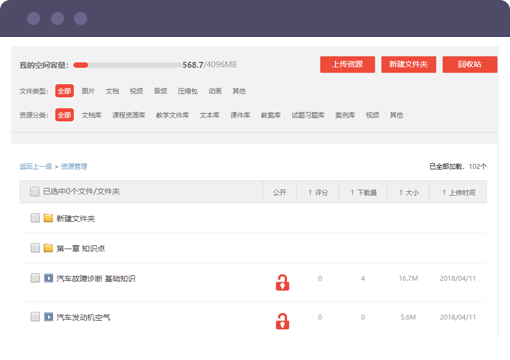Click the 返回上一级 breadcrumb link
This screenshot has height=360, width=510.
[x=36, y=166]
